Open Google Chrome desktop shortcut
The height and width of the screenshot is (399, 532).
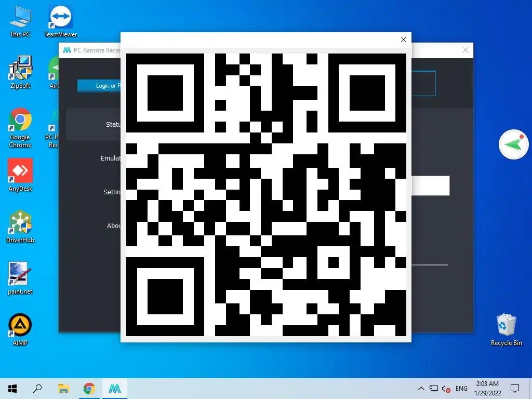(x=20, y=128)
